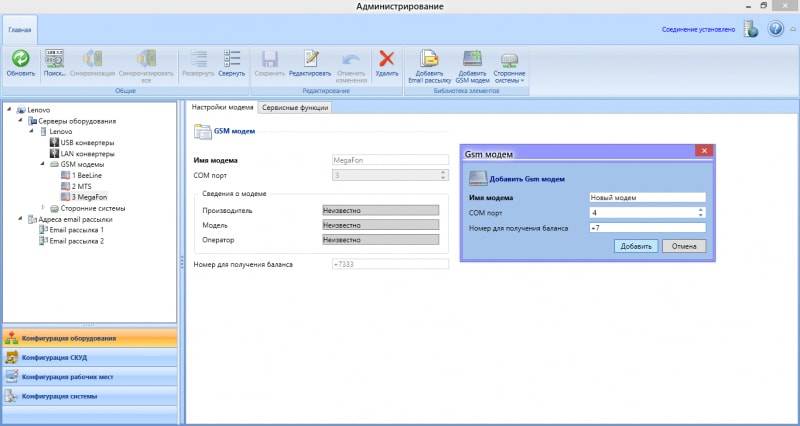The image size is (800, 426).
Task: Increase COM порт value in dialog
Action: pyautogui.click(x=701, y=210)
